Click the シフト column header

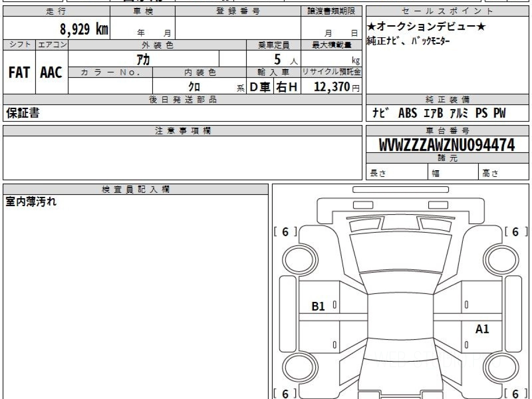click(x=19, y=45)
